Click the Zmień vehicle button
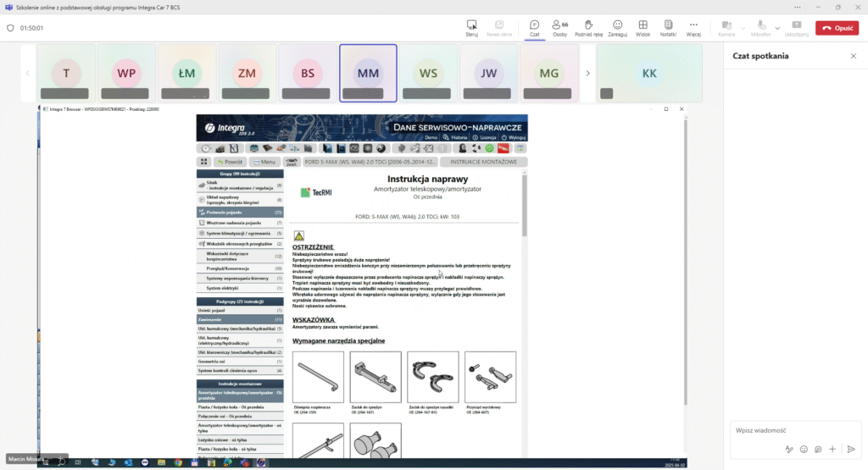Viewport: 868px width, 470px height. pos(292,162)
